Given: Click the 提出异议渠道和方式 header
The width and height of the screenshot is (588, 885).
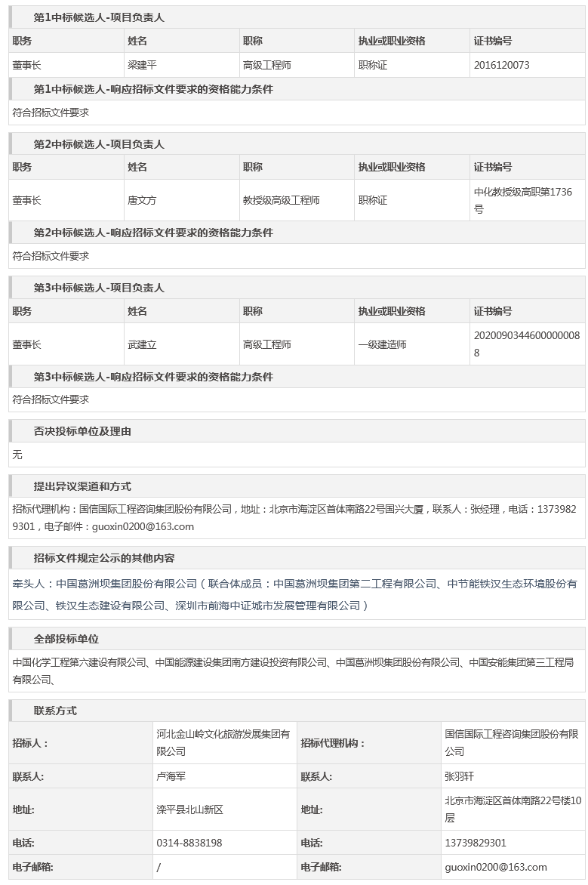Looking at the screenshot, I should point(82,486).
